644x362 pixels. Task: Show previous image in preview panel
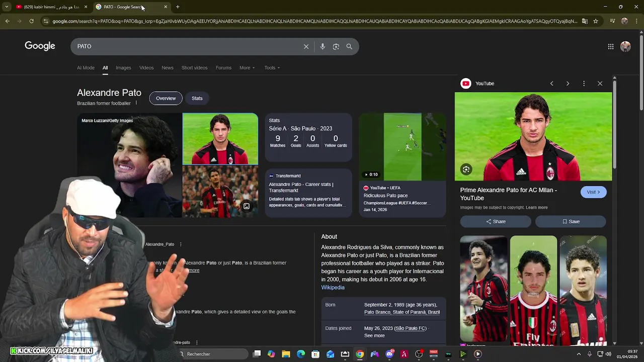tap(551, 83)
